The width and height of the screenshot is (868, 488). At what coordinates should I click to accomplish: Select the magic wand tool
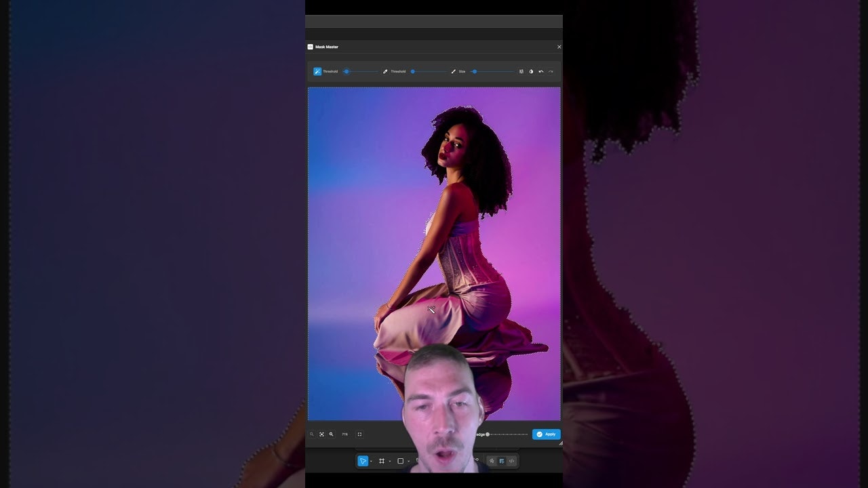(317, 71)
